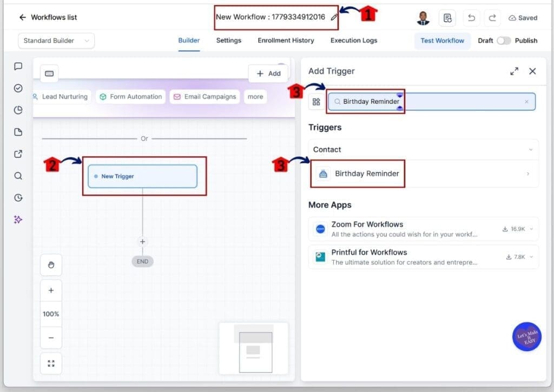The height and width of the screenshot is (392, 554).
Task: Open export arrow sidebar icon
Action: coord(18,154)
